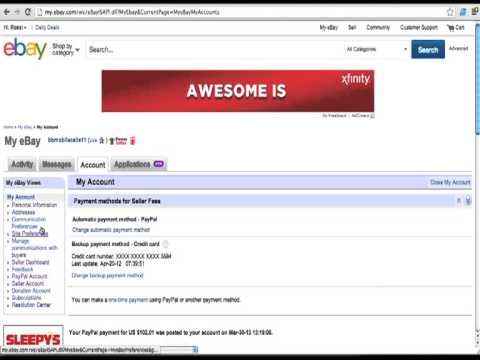Click the red seller badge icon next to username
The height and width of the screenshot is (360, 480).
133,141
